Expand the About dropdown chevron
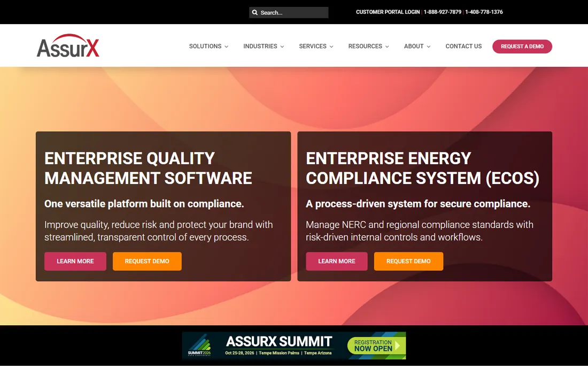The width and height of the screenshot is (588, 368). [x=429, y=47]
